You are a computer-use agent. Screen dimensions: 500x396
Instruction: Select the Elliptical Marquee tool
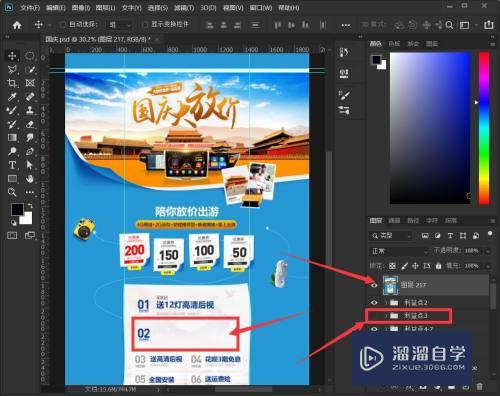pyautogui.click(x=30, y=56)
